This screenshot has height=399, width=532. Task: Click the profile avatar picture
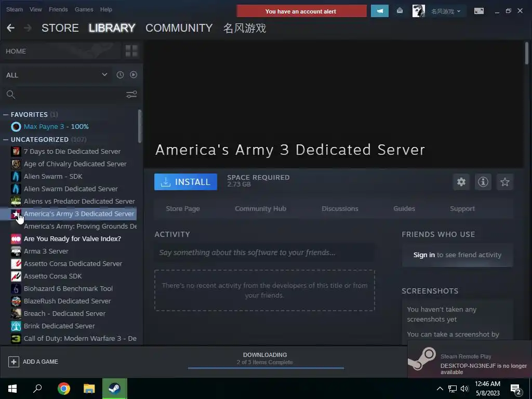pyautogui.click(x=418, y=11)
